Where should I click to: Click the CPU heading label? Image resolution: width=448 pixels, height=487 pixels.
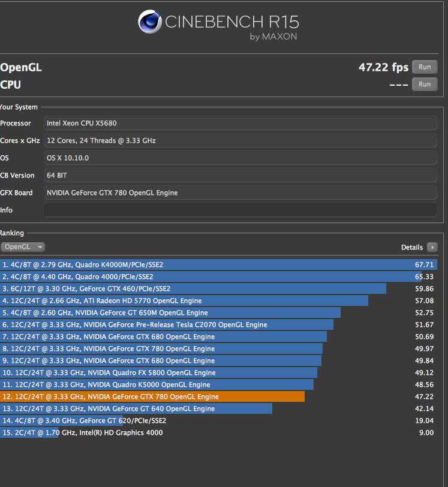tap(10, 85)
